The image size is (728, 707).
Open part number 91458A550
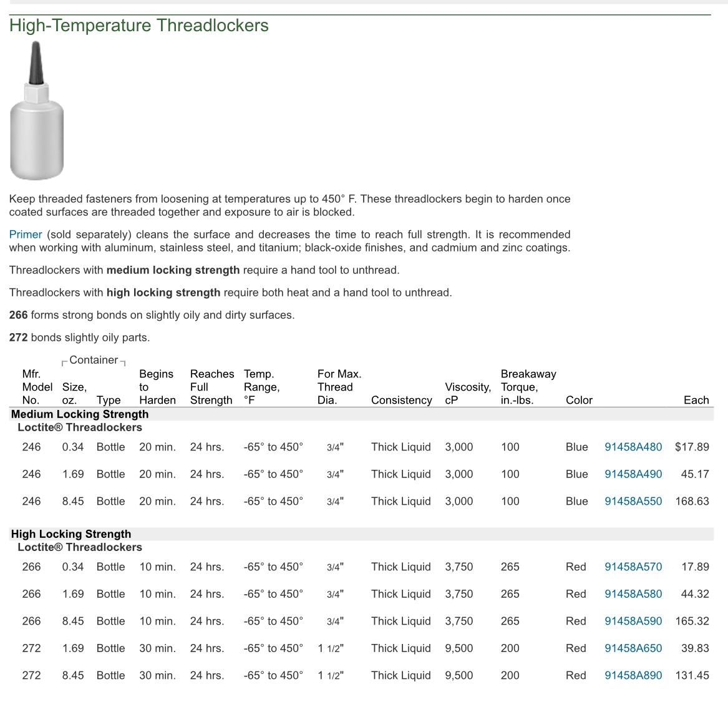pyautogui.click(x=633, y=501)
